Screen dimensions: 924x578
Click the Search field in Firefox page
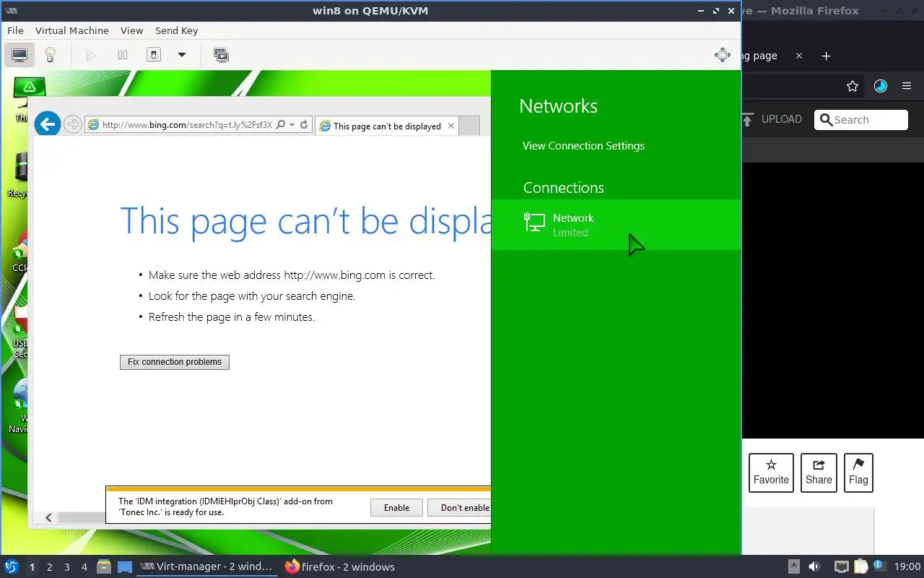click(x=861, y=120)
